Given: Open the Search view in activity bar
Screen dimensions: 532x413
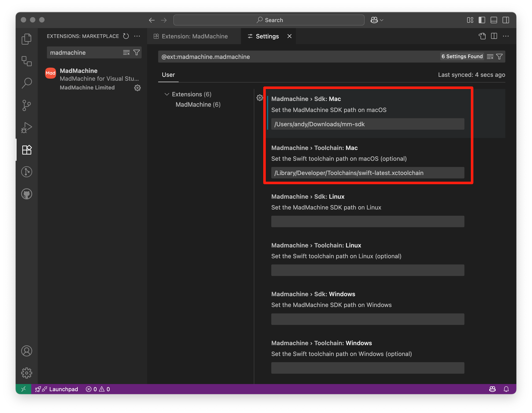Looking at the screenshot, I should click(26, 83).
